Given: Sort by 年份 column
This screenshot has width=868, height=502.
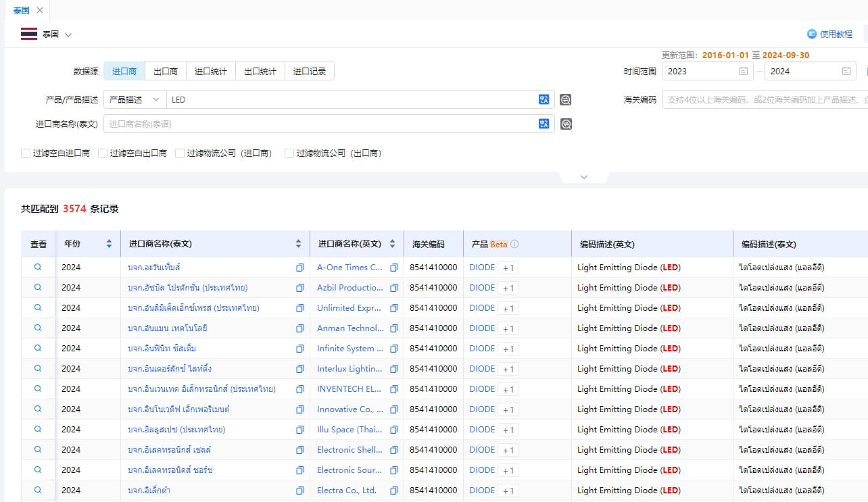Looking at the screenshot, I should [x=109, y=244].
